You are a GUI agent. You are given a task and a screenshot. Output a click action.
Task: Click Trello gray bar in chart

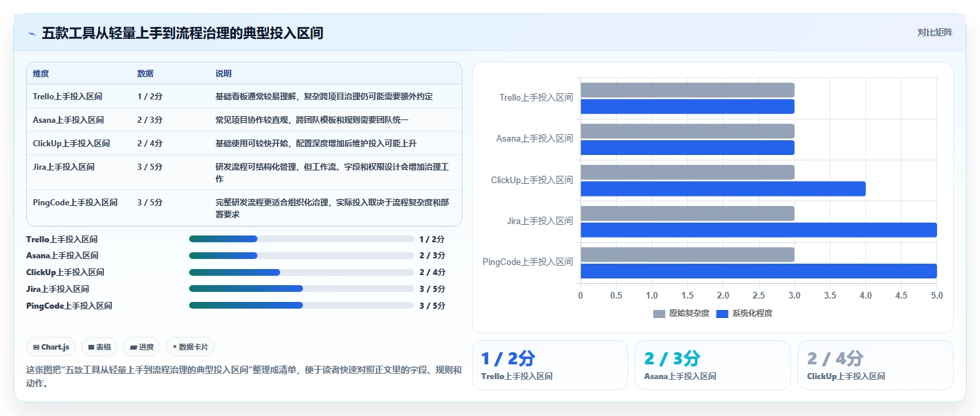click(687, 90)
